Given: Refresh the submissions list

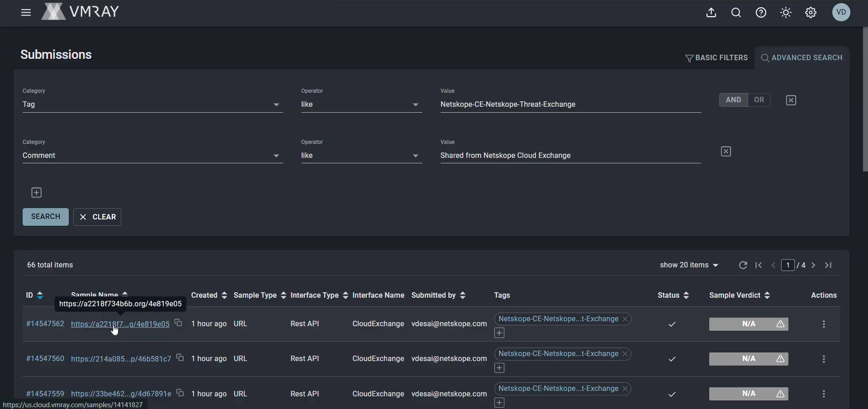Looking at the screenshot, I should click(743, 265).
